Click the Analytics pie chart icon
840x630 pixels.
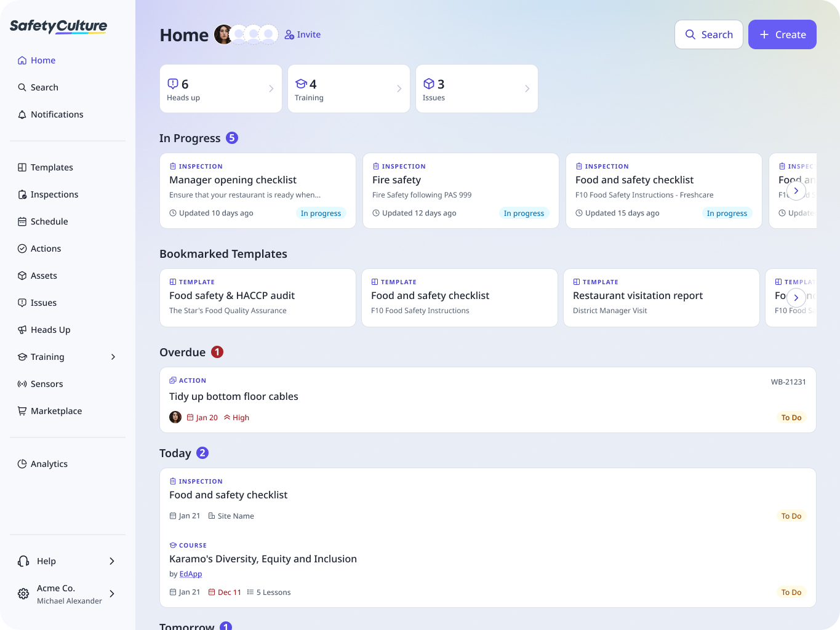click(22, 464)
